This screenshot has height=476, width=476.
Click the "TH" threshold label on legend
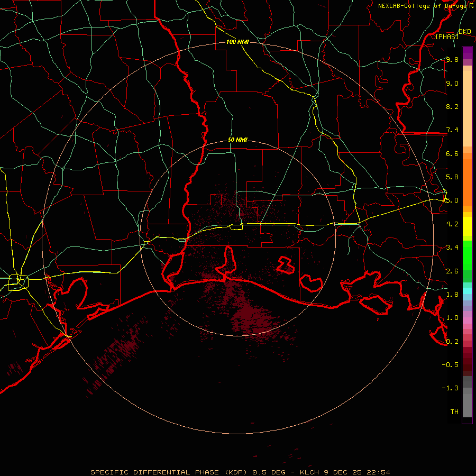[454, 412]
